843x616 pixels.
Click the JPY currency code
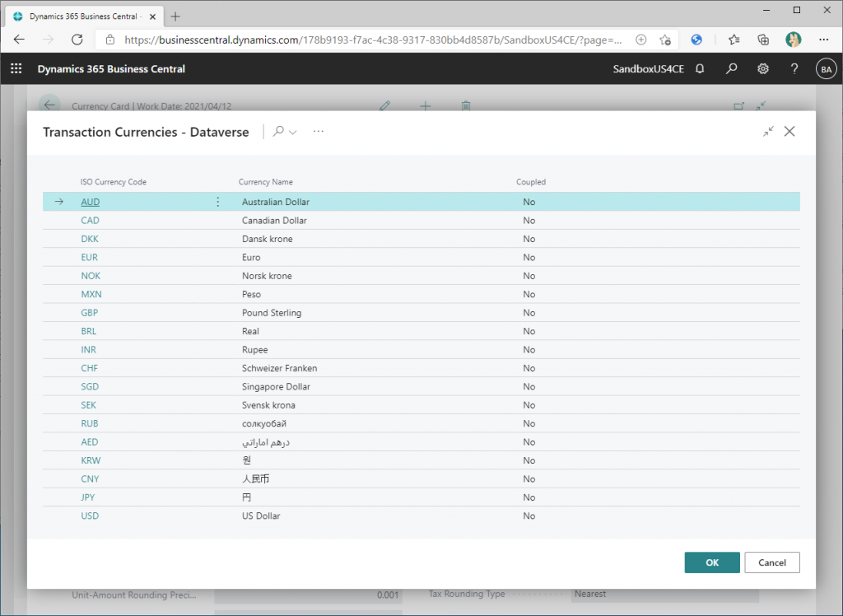click(x=87, y=497)
